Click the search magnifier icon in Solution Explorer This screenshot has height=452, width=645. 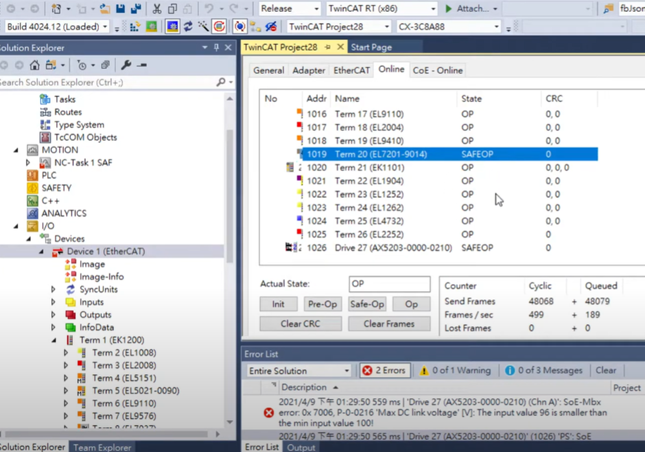point(221,83)
